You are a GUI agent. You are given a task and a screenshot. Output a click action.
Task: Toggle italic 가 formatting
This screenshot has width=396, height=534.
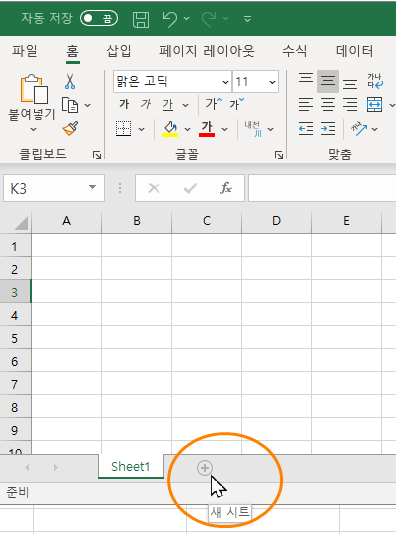click(x=146, y=104)
